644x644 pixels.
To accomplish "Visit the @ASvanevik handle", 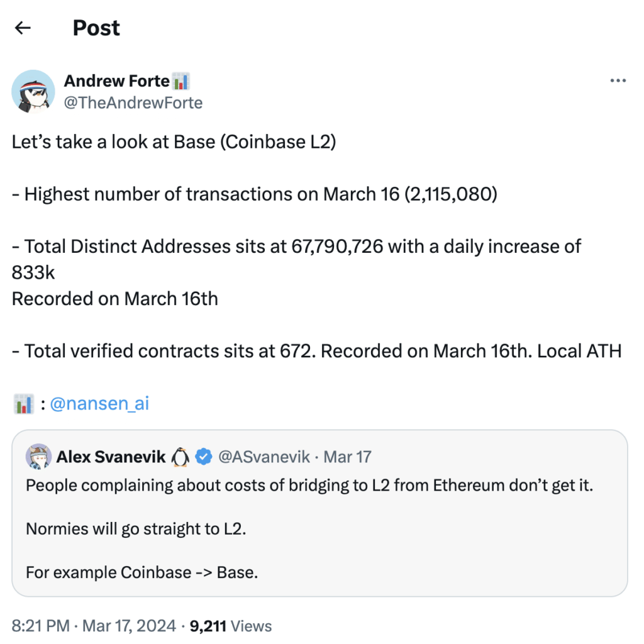I will [264, 457].
